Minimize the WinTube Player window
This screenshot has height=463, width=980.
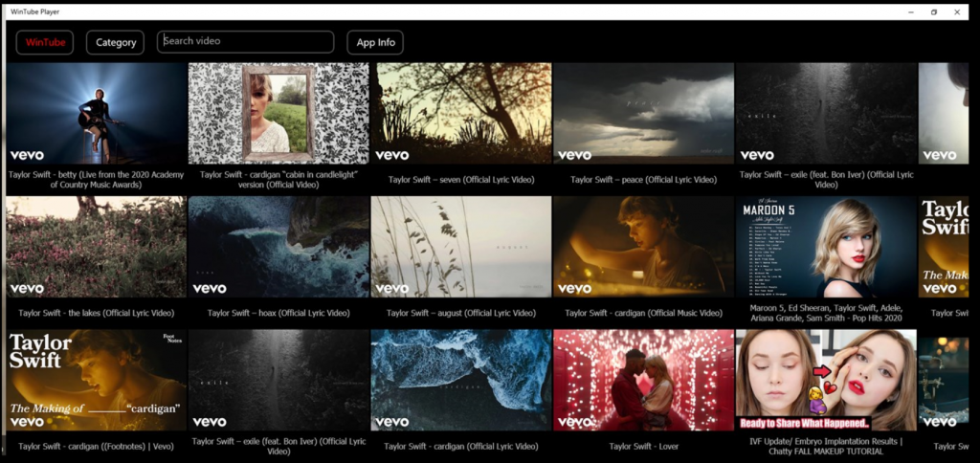tap(911, 11)
